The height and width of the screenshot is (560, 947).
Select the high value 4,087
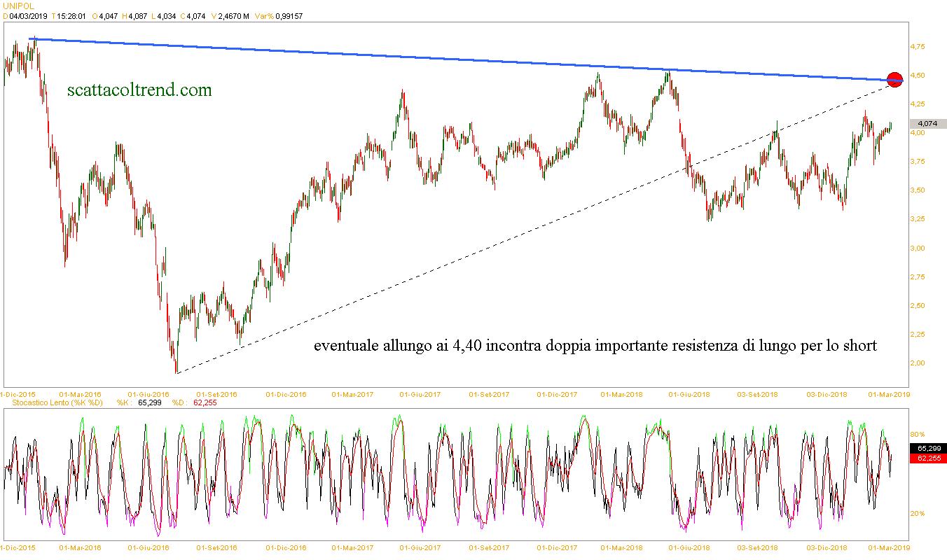139,16
